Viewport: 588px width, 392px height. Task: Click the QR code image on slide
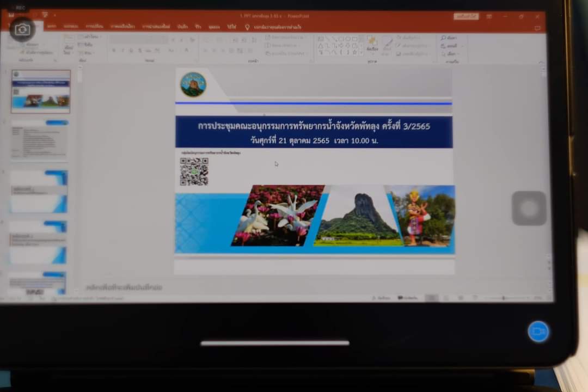194,172
